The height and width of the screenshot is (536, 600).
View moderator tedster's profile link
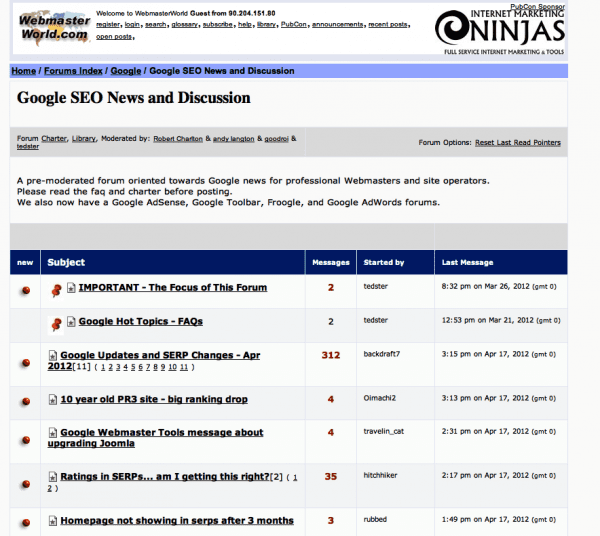click(x=28, y=147)
